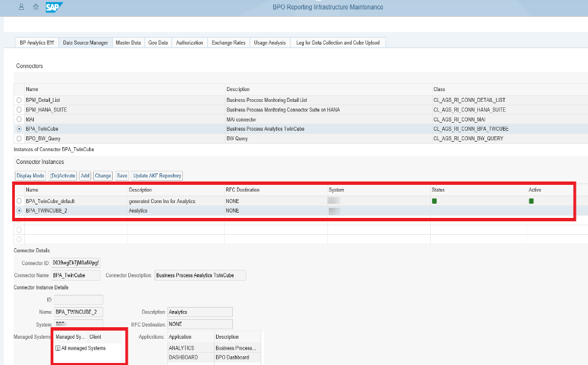The width and height of the screenshot is (588, 365).
Task: Click the Add button
Action: 85,175
